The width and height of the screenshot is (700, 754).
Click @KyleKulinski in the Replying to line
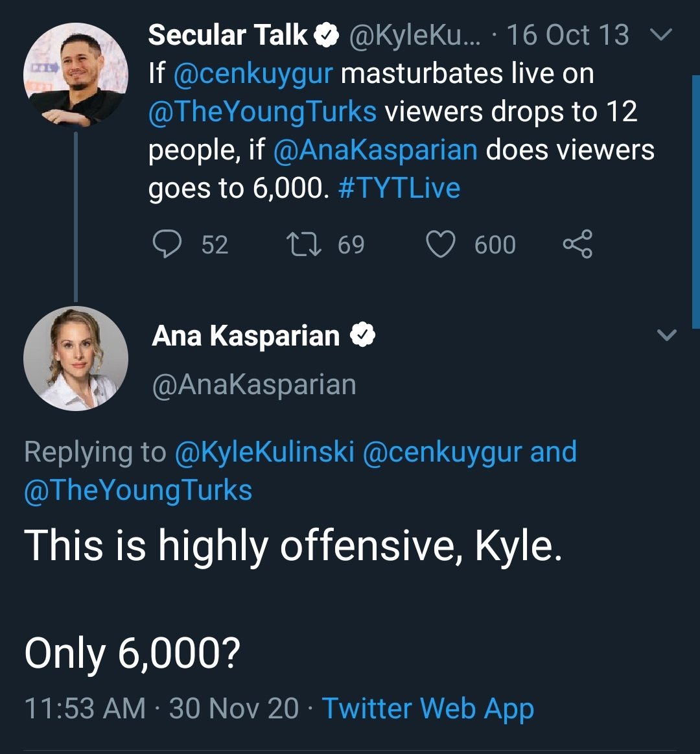[264, 452]
